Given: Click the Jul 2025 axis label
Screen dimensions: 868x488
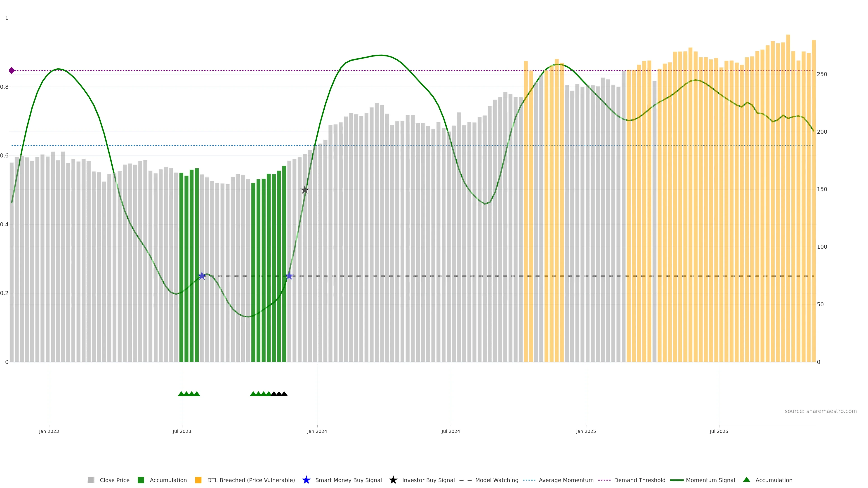Looking at the screenshot, I should [x=719, y=431].
